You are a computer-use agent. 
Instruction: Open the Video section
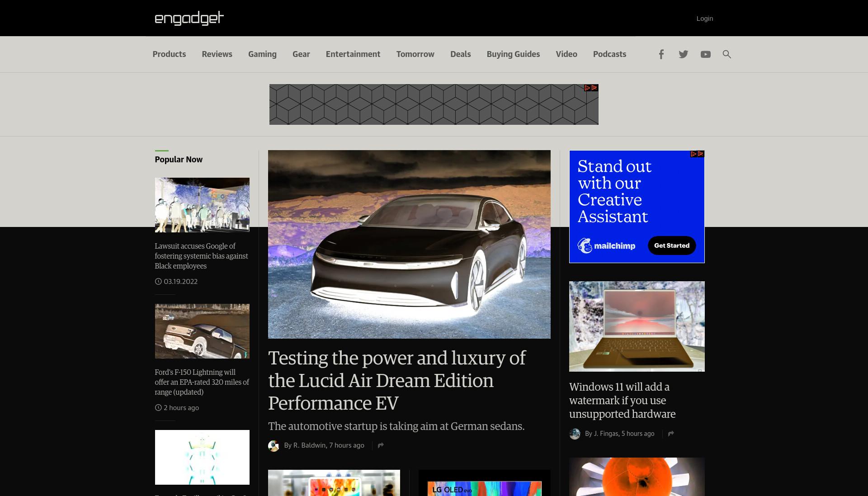click(566, 54)
